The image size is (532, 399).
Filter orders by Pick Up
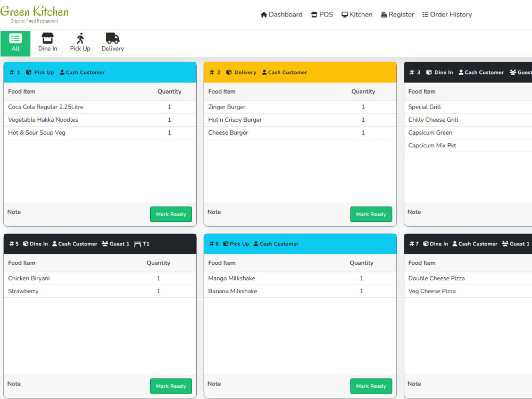click(x=80, y=44)
